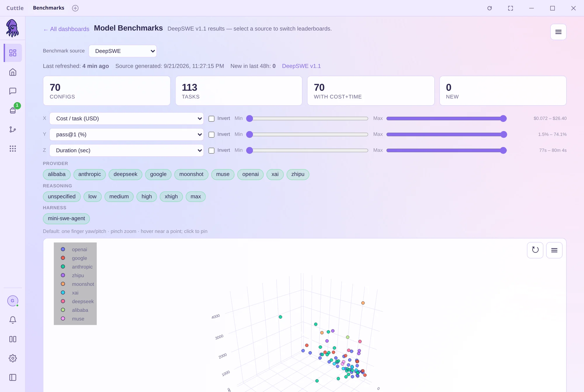Screen dimensions: 584x392
Task: Toggle the openai provider chip
Action: tap(250, 174)
